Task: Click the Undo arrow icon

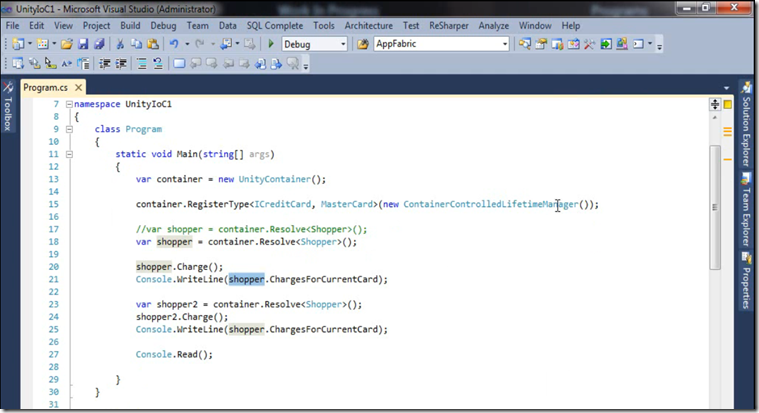Action: pyautogui.click(x=174, y=44)
